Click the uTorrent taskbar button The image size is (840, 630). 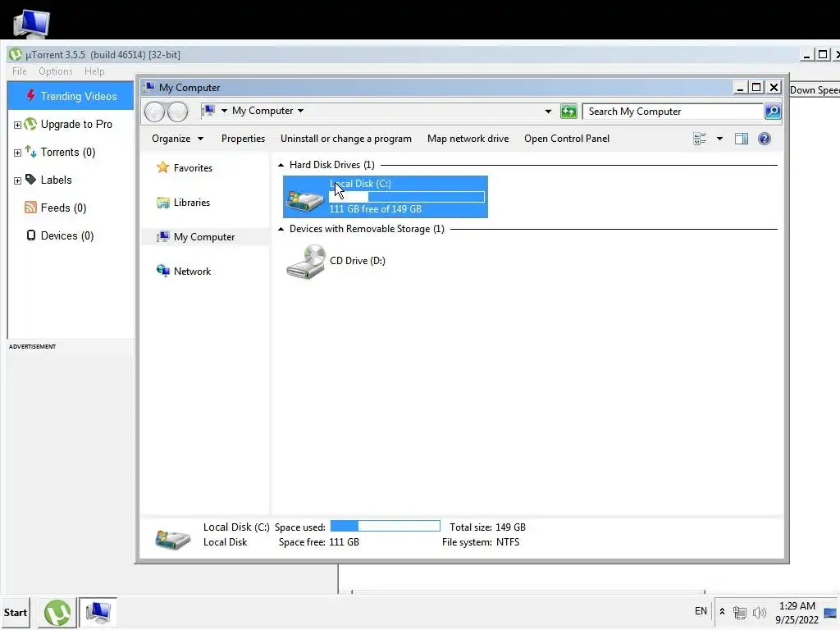pyautogui.click(x=57, y=612)
